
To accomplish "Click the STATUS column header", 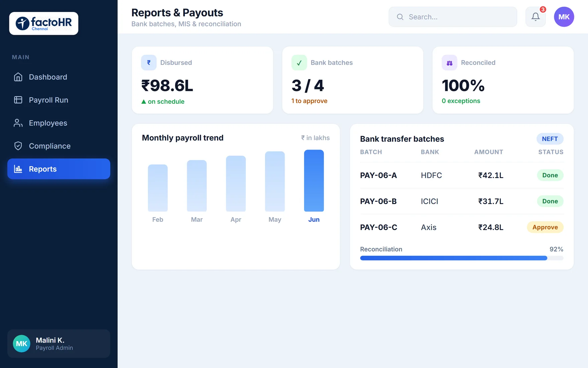I will (x=551, y=152).
